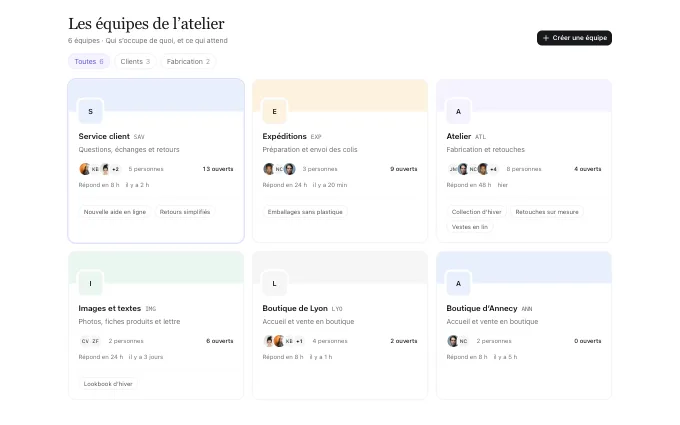Screen dimensions: 680x425
Task: Click the first photo avatar in Boutique de Lyon
Action: point(269,341)
